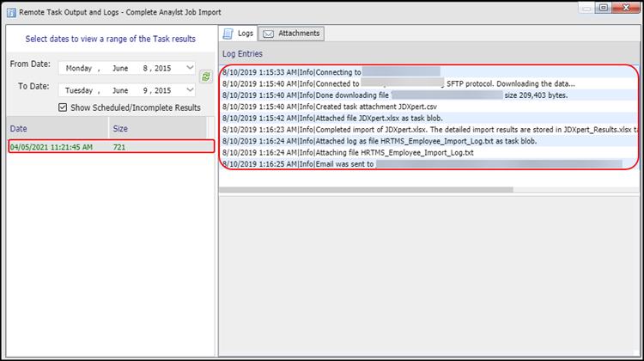Select the 'Done downloading file' log entry
The width and height of the screenshot is (644, 361).
point(428,95)
